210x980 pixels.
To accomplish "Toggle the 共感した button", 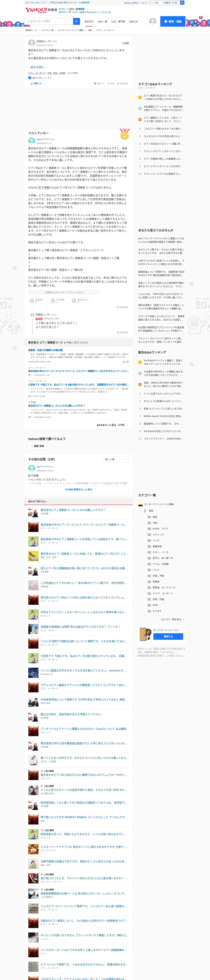I will click(35, 83).
